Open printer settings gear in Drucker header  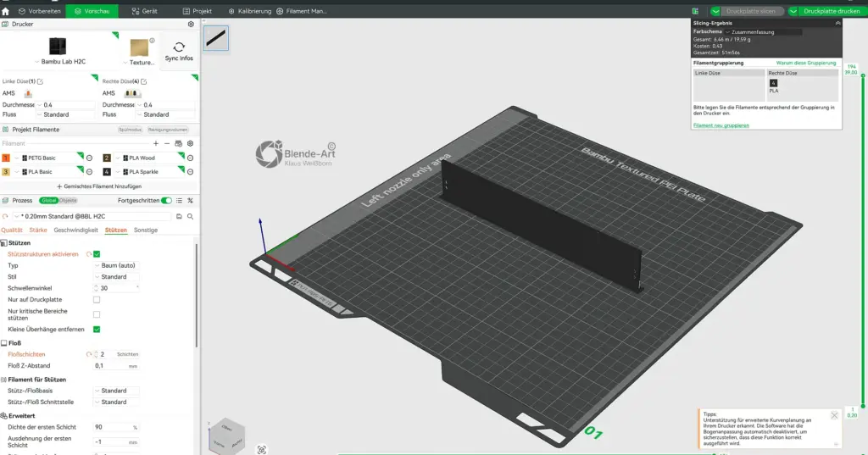pyautogui.click(x=191, y=25)
